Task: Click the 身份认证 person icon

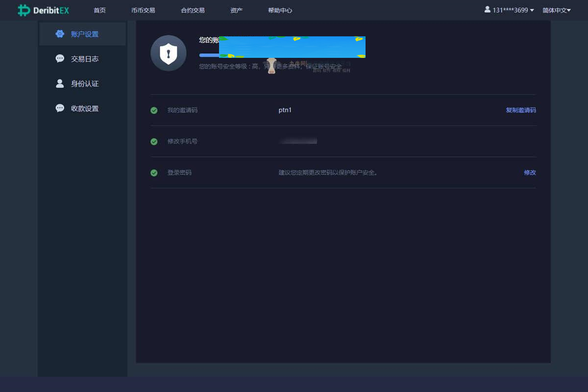Action: point(60,83)
